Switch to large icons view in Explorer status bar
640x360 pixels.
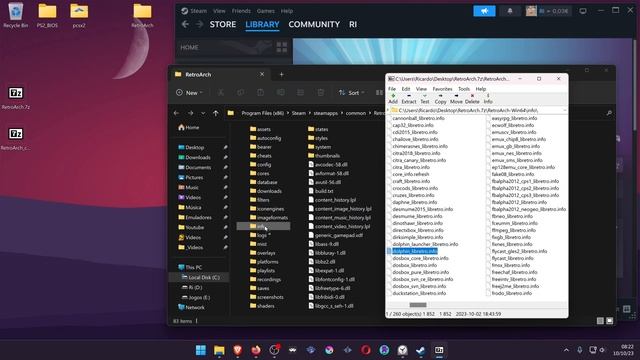(609, 321)
